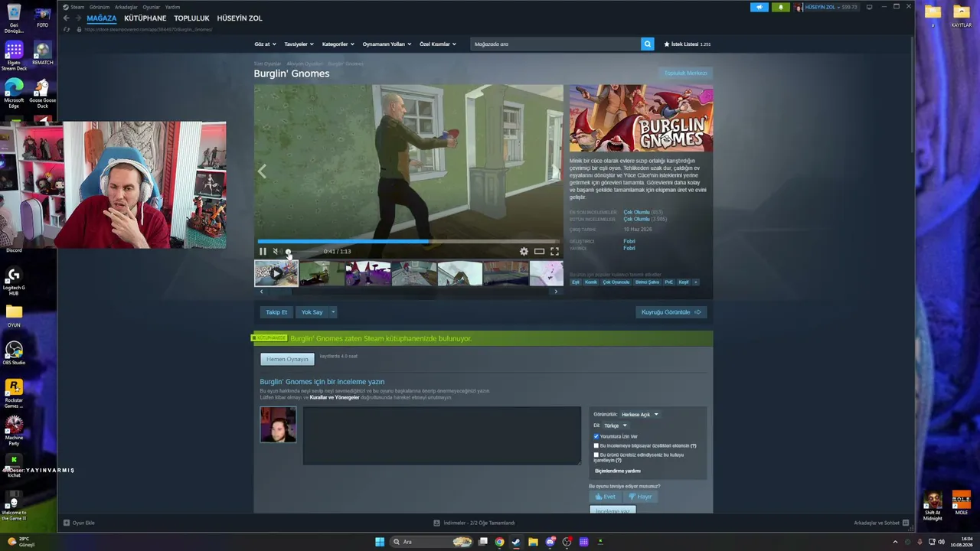Expand the Tavsiyeler dropdown
Image resolution: width=980 pixels, height=551 pixels.
[x=299, y=44]
